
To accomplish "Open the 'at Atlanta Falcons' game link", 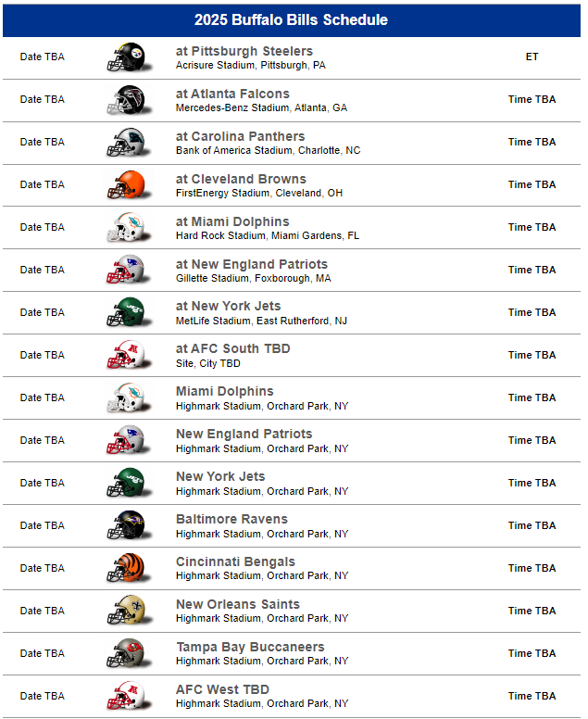I will tap(232, 94).
